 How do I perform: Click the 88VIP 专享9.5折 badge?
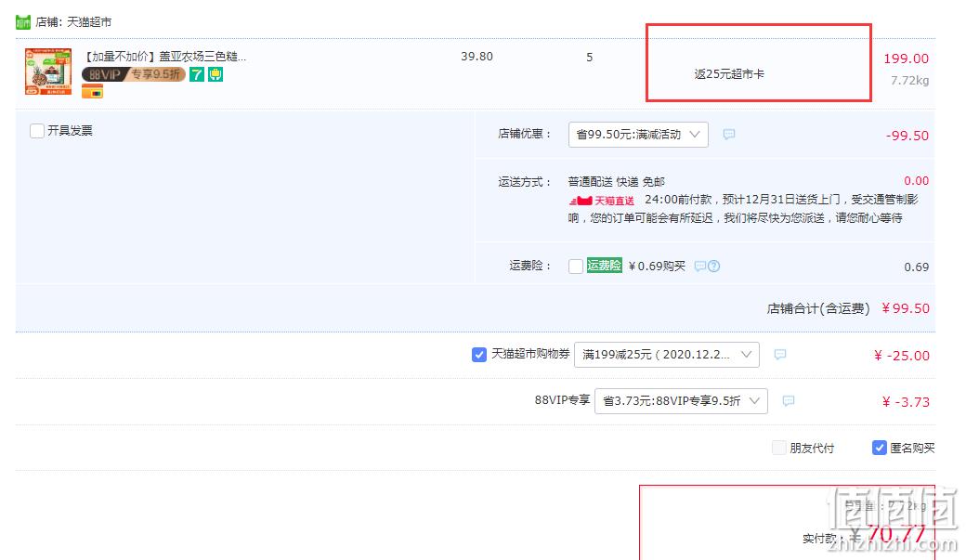pyautogui.click(x=133, y=74)
